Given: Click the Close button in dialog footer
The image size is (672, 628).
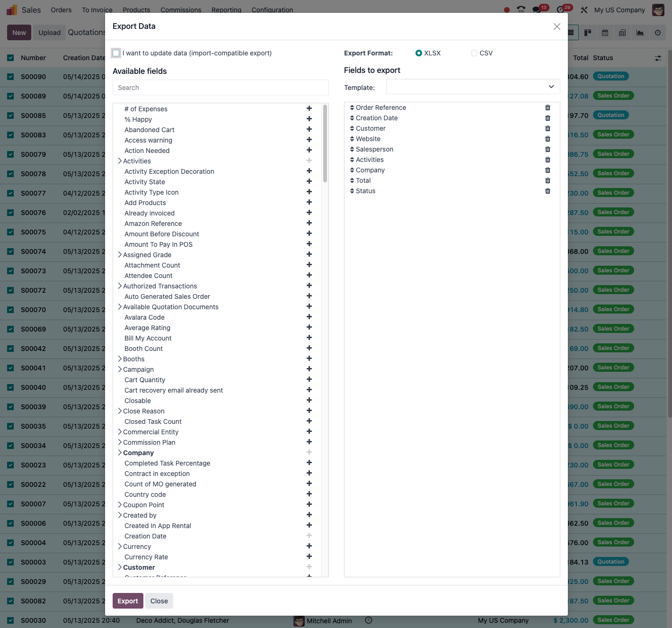Looking at the screenshot, I should point(159,601).
